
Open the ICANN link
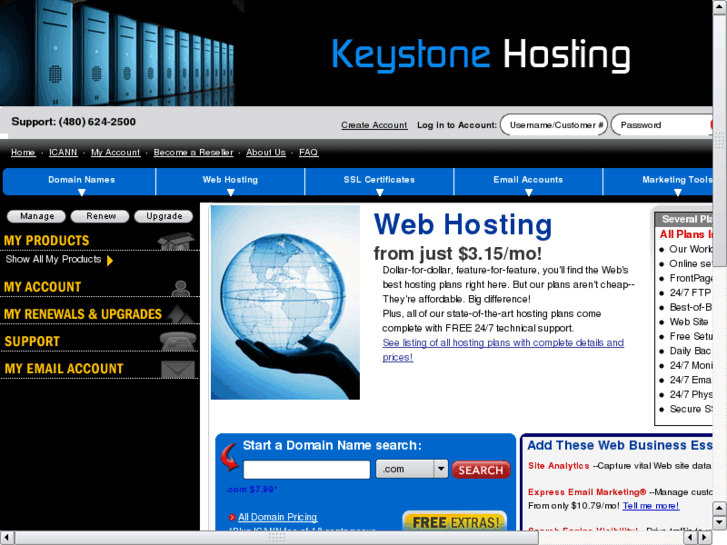coord(64,152)
